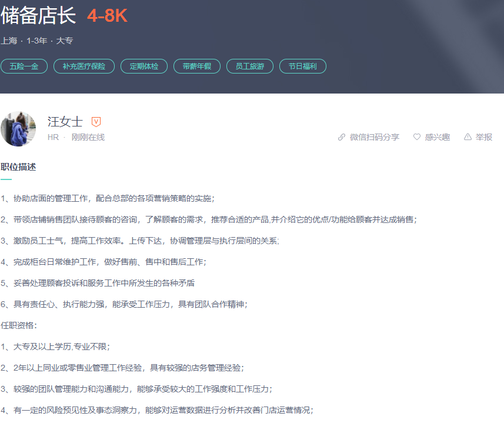The height and width of the screenshot is (423, 504).
Task: Report this job via 举报
Action: 484,137
